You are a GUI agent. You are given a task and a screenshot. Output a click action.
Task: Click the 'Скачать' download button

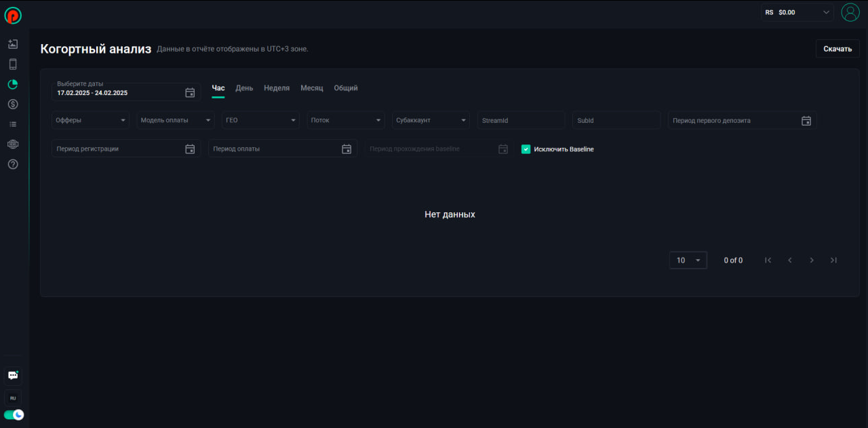click(837, 49)
